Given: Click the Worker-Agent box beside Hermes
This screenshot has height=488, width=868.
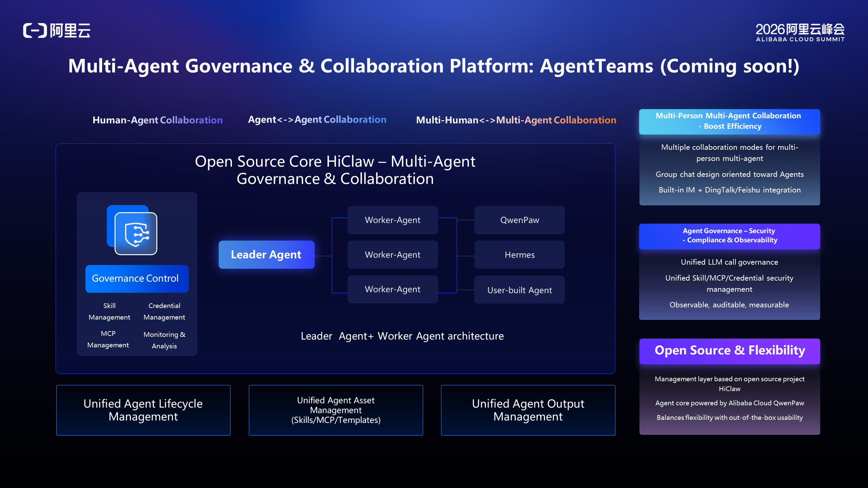Looking at the screenshot, I should click(x=393, y=255).
